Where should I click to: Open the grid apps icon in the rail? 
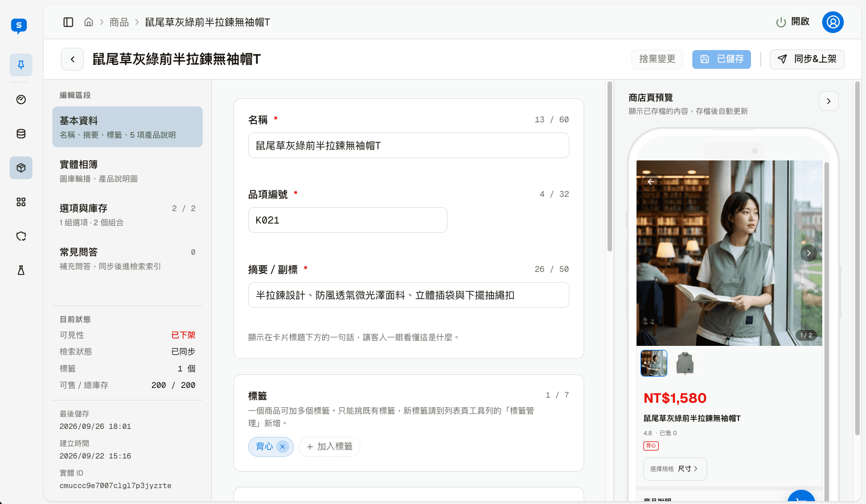(x=21, y=202)
